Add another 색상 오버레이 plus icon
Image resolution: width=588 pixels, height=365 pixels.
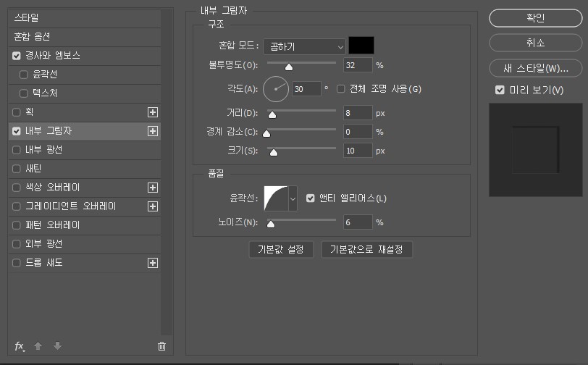click(153, 188)
